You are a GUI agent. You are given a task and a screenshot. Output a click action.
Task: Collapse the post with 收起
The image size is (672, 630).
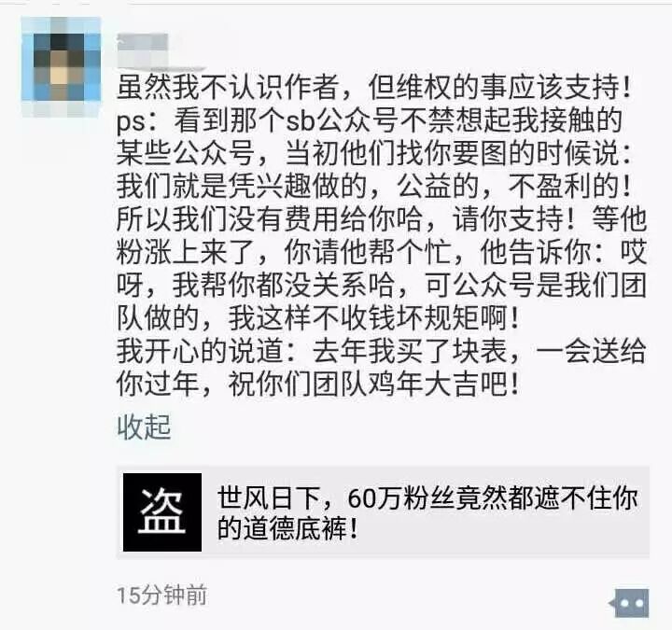click(x=144, y=427)
